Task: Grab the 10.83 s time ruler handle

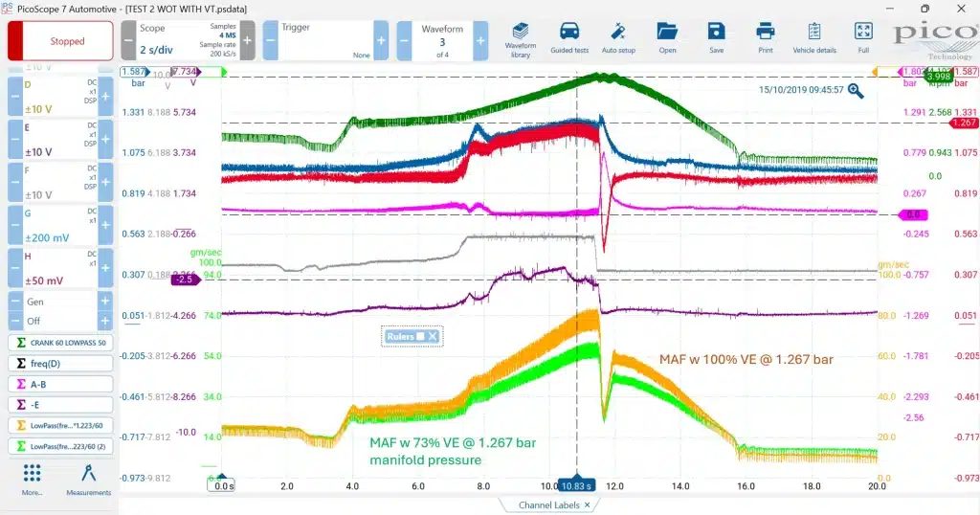Action: click(x=576, y=485)
